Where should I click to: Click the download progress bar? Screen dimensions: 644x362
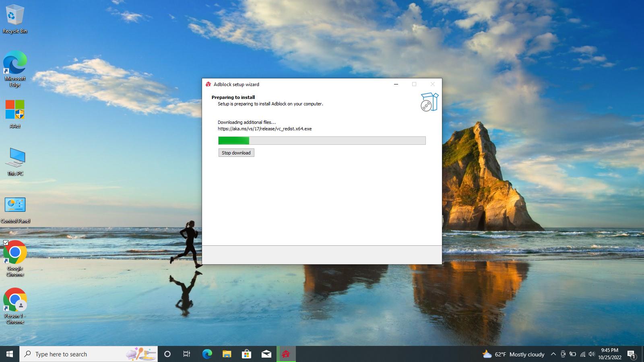point(322,140)
